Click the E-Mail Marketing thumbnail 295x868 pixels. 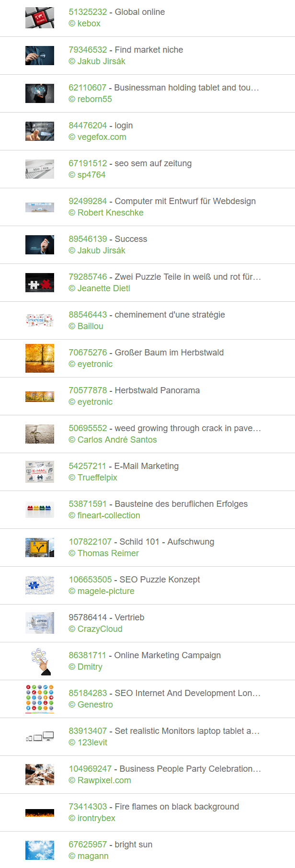click(x=40, y=472)
